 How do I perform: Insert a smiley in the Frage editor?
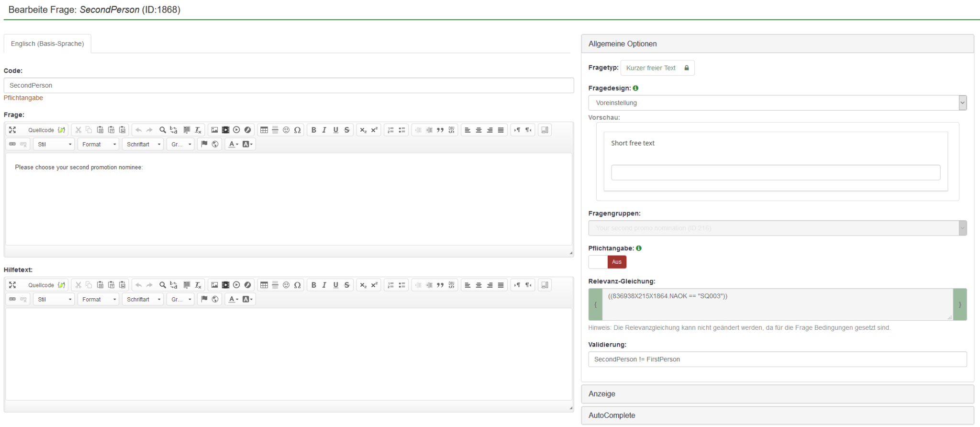coord(286,130)
